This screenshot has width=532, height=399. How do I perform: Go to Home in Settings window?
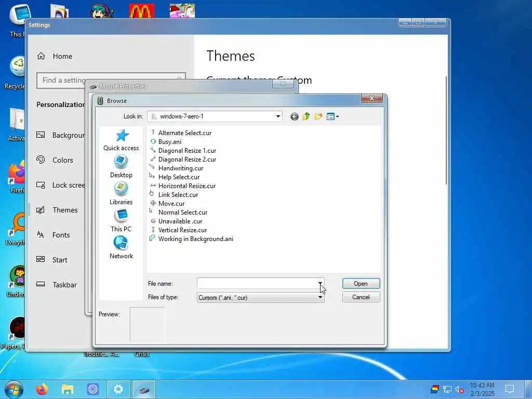tap(55, 56)
